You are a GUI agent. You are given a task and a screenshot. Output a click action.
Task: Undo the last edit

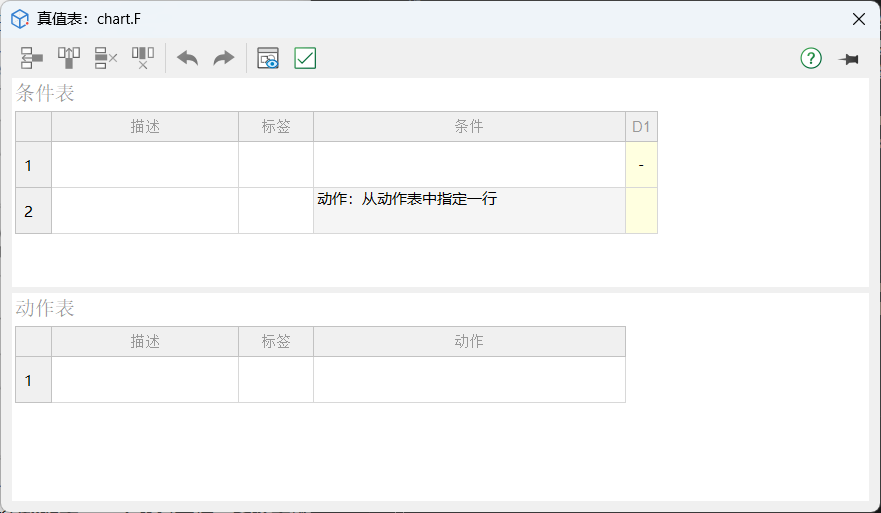pos(187,58)
